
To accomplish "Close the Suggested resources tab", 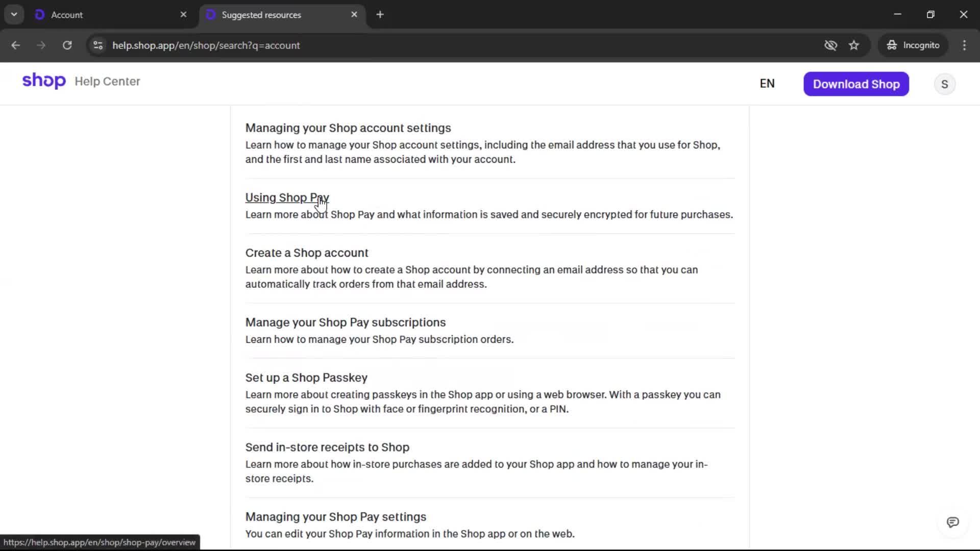I will point(354,15).
